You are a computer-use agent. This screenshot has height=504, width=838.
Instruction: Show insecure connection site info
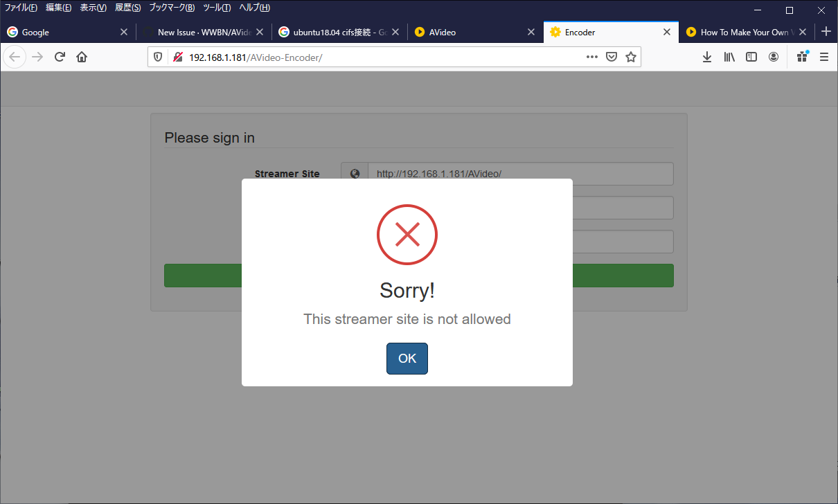click(x=178, y=57)
